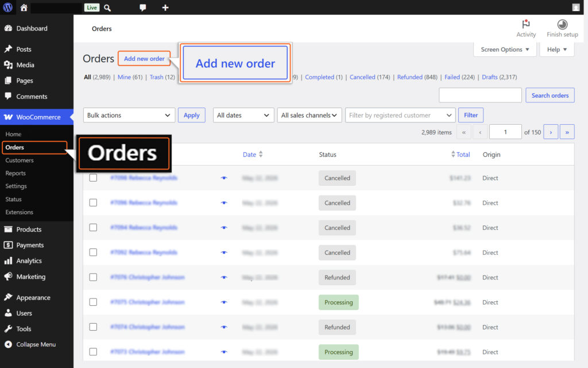Viewport: 588px width, 368px height.
Task: Go to WooCommerce Home submenu
Action: (14, 134)
